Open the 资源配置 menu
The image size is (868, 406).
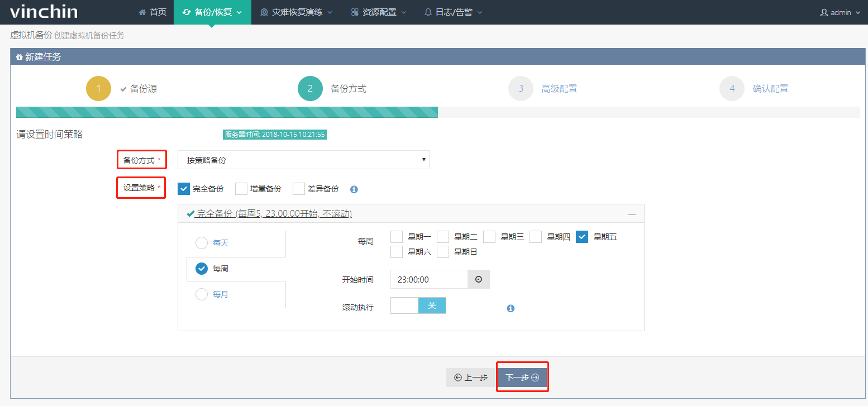tap(379, 12)
